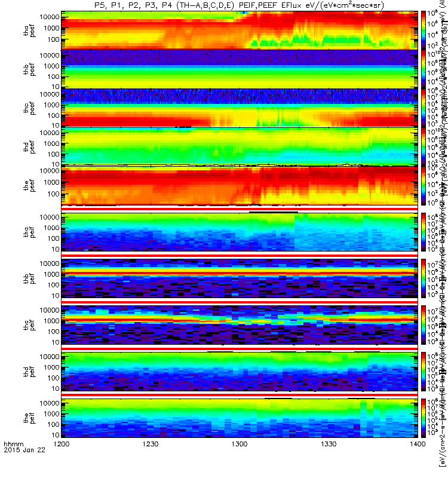Click the 'the peef' panel label
448x478 pixels.
coord(29,186)
